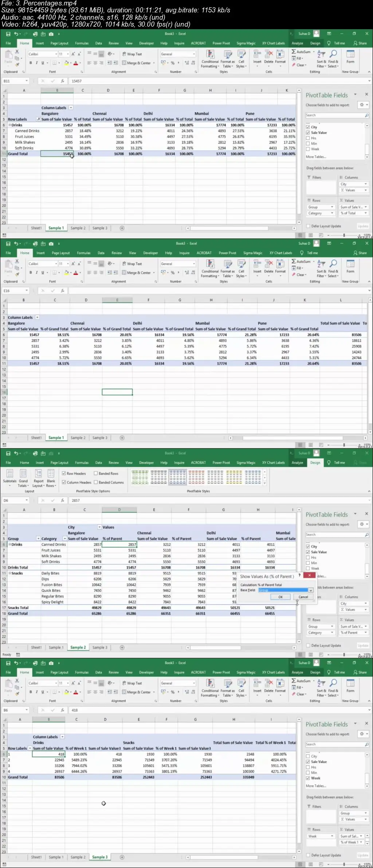This screenshot has height=868, width=373.
Task: Click Share in the B6 window
Action: click(x=360, y=672)
